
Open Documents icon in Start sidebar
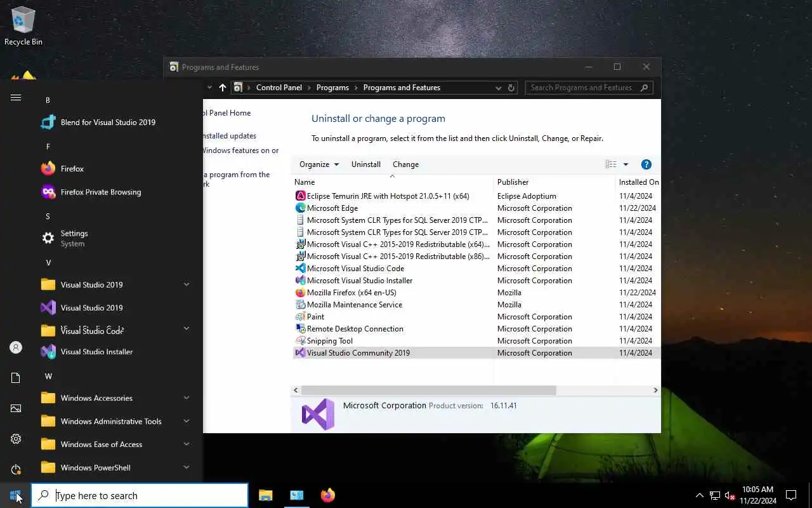pos(16,378)
